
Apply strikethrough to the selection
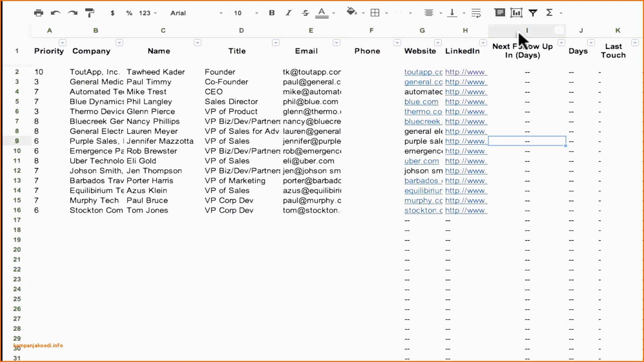(x=305, y=13)
